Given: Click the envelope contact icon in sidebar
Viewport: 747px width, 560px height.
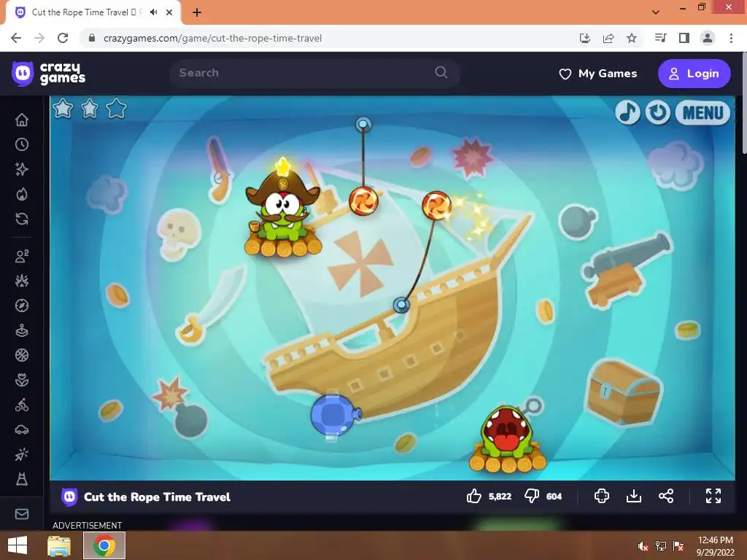Looking at the screenshot, I should [x=22, y=514].
